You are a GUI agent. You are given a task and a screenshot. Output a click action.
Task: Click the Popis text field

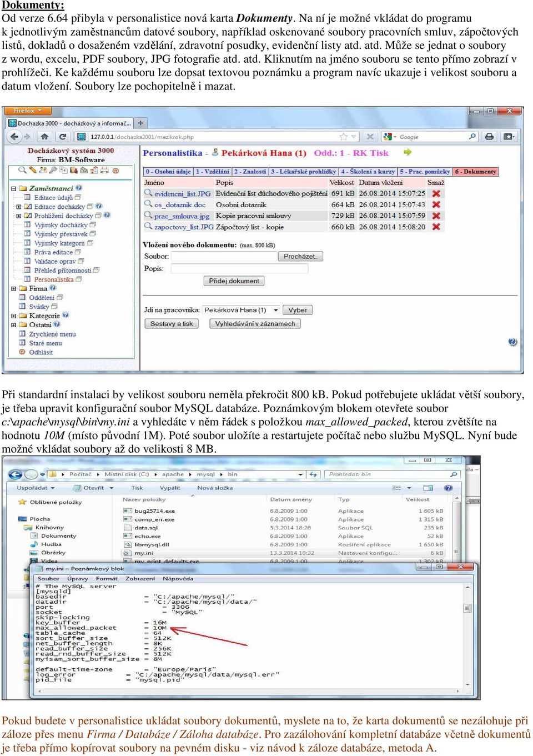tap(239, 268)
